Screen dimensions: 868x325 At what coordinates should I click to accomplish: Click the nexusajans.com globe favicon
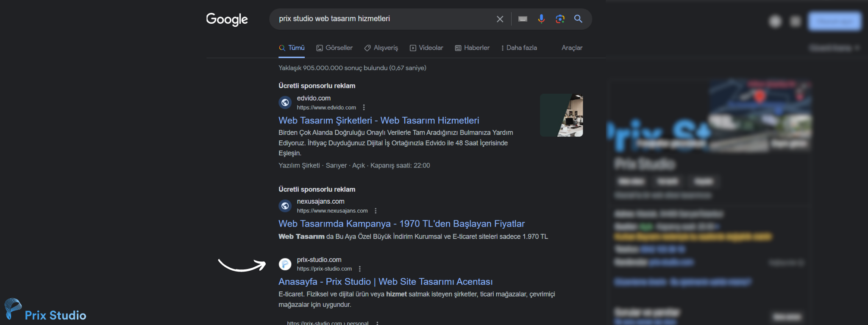point(285,206)
